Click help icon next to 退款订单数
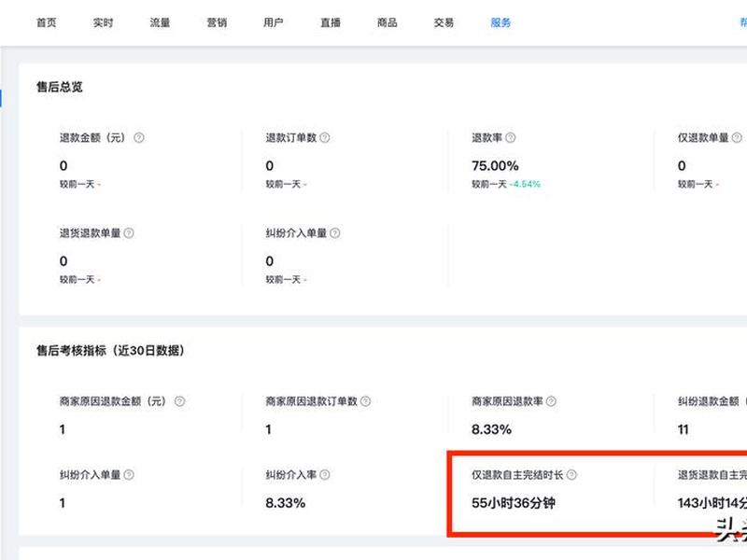This screenshot has width=747, height=560. [324, 137]
